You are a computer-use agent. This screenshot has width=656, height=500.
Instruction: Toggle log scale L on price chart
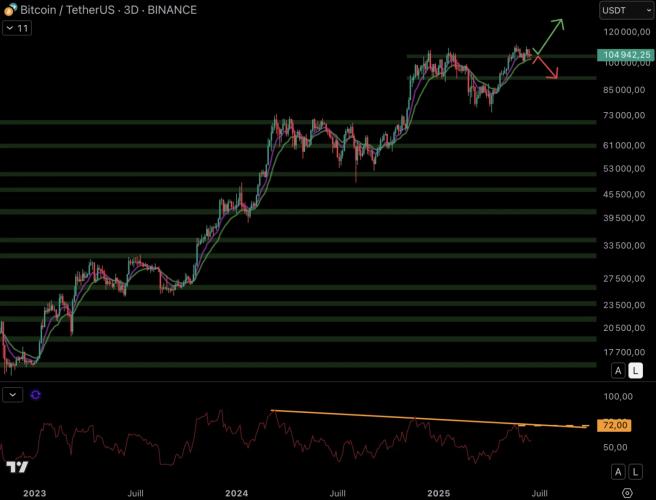(636, 371)
